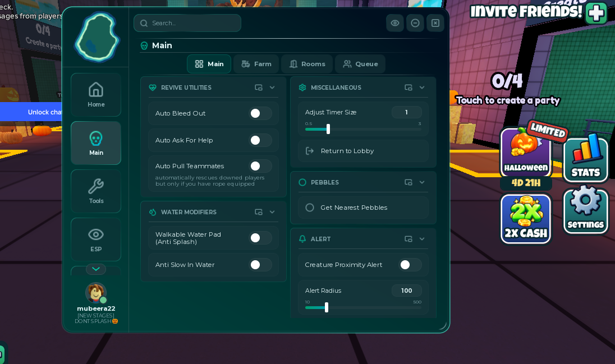615x364 pixels.
Task: Enable Anti Slow In Water
Action: [260, 265]
